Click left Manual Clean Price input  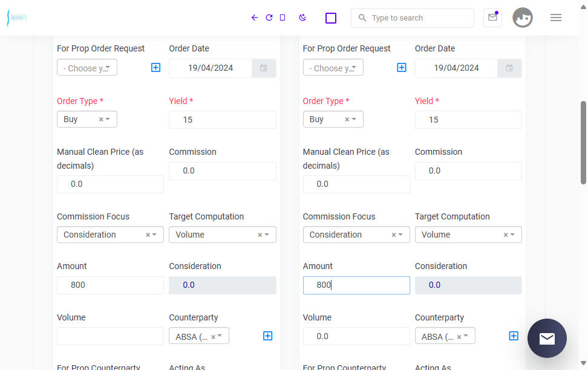click(110, 184)
